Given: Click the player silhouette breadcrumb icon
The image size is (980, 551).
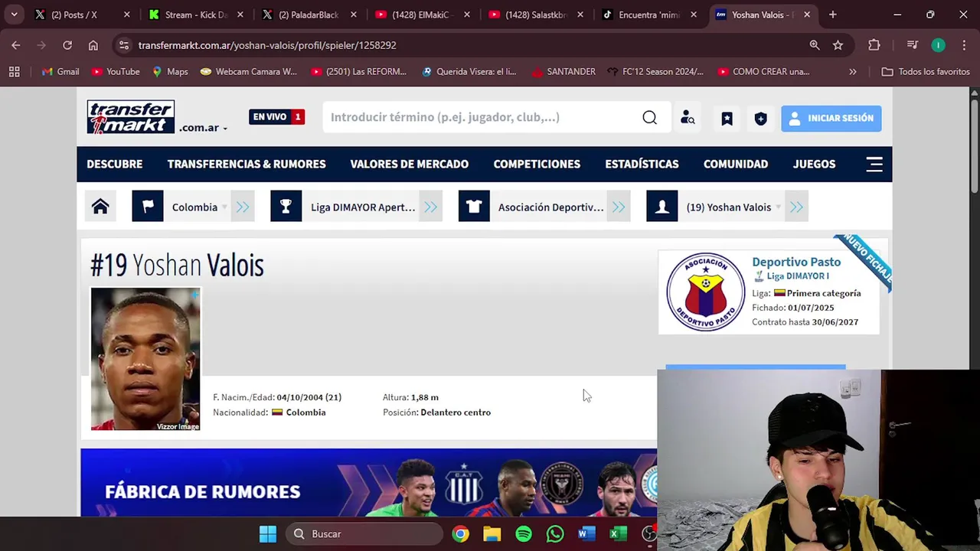Looking at the screenshot, I should (x=662, y=207).
